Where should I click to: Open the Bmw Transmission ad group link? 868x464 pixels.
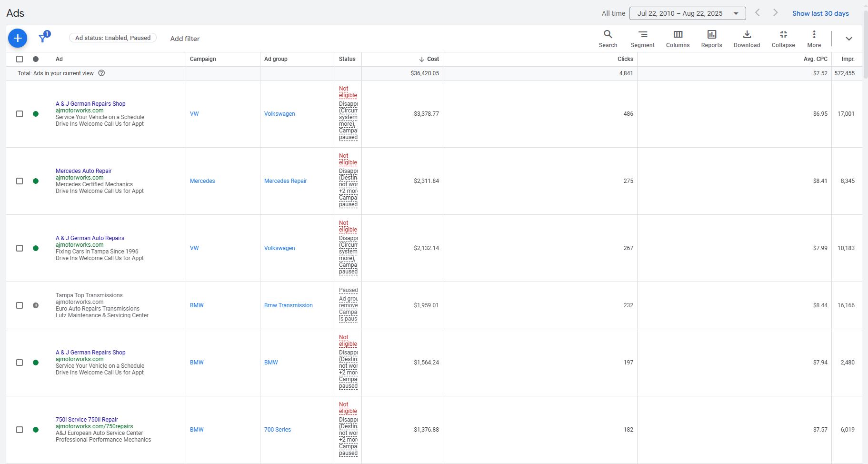click(x=289, y=305)
